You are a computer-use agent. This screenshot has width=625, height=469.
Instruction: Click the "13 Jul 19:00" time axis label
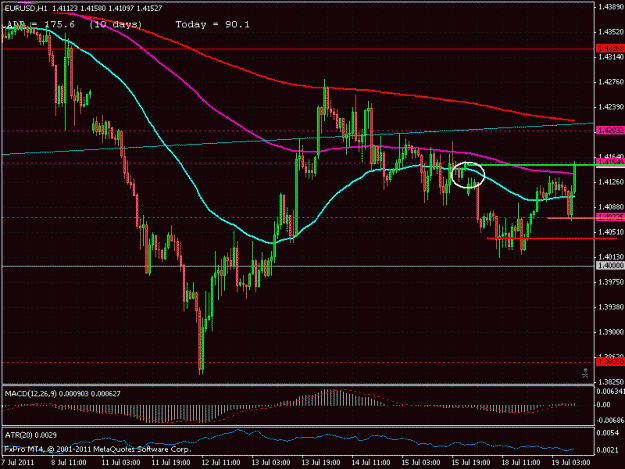click(x=321, y=463)
